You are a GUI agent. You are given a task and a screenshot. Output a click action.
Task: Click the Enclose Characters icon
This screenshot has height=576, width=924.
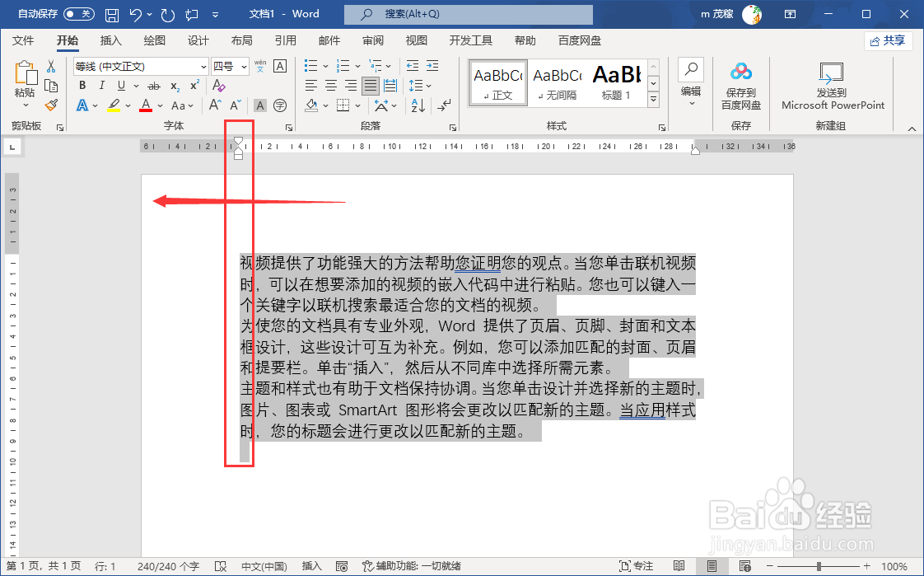280,105
